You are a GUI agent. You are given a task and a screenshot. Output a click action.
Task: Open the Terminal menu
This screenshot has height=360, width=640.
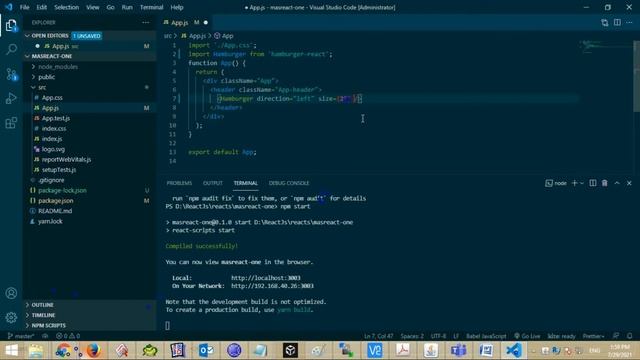(151, 7)
